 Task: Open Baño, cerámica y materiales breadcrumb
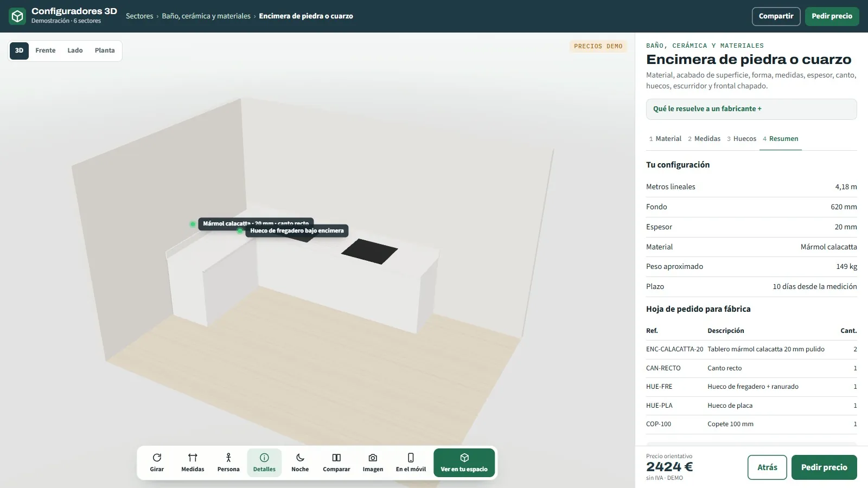point(206,16)
